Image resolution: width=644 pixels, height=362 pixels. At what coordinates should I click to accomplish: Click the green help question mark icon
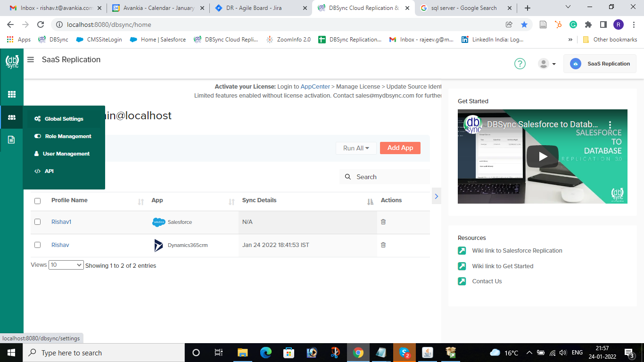(520, 64)
